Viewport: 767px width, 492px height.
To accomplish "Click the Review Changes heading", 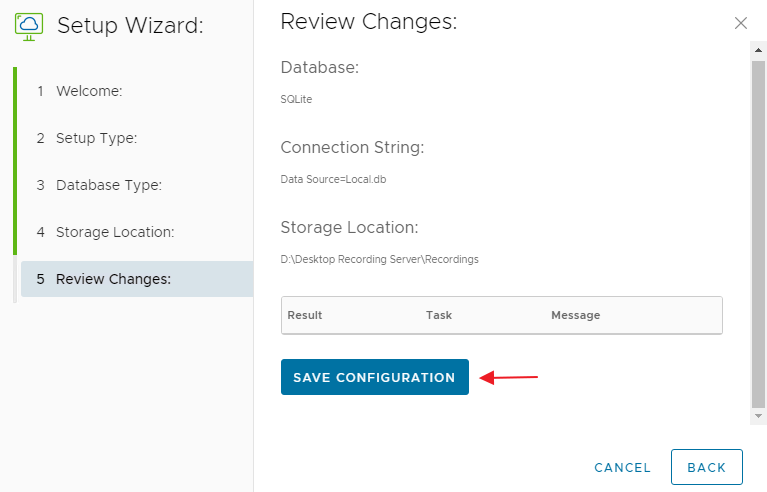I will tap(368, 22).
